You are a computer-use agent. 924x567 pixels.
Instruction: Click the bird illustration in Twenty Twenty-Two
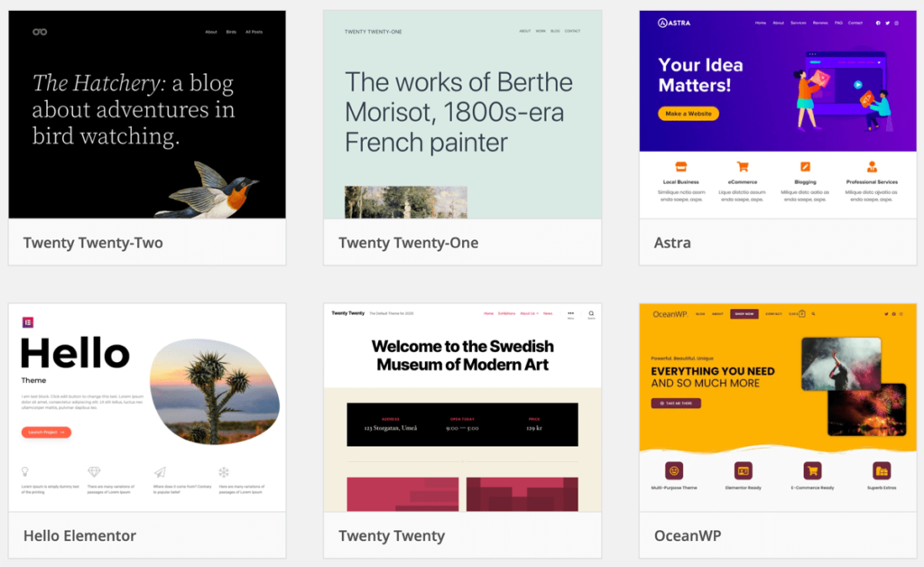[208, 191]
